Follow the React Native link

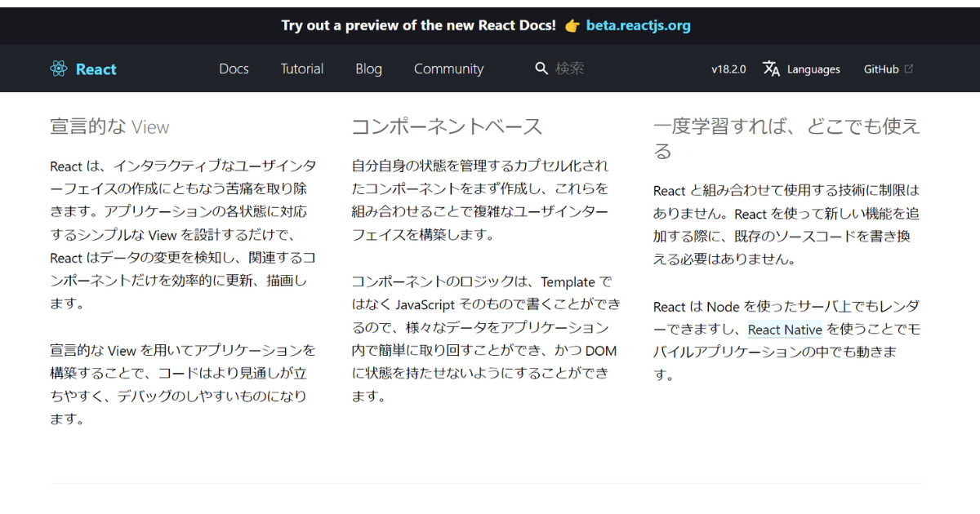(785, 330)
